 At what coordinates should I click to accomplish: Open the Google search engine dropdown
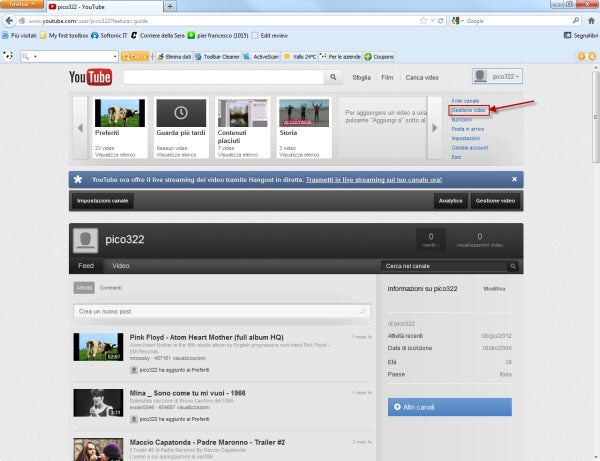457,21
